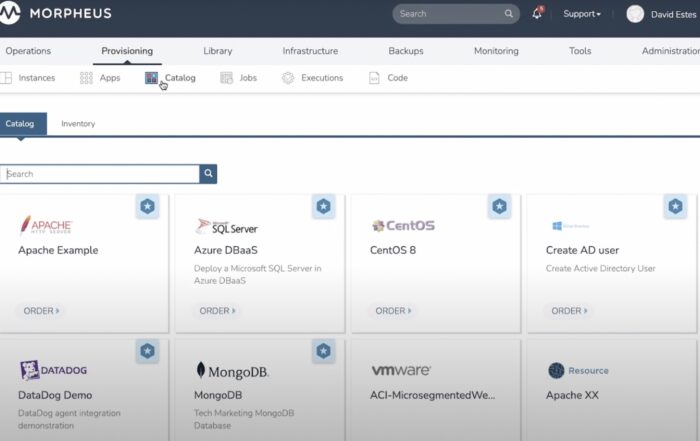Click the Apache XX title
This screenshot has width=700, height=441.
[572, 395]
